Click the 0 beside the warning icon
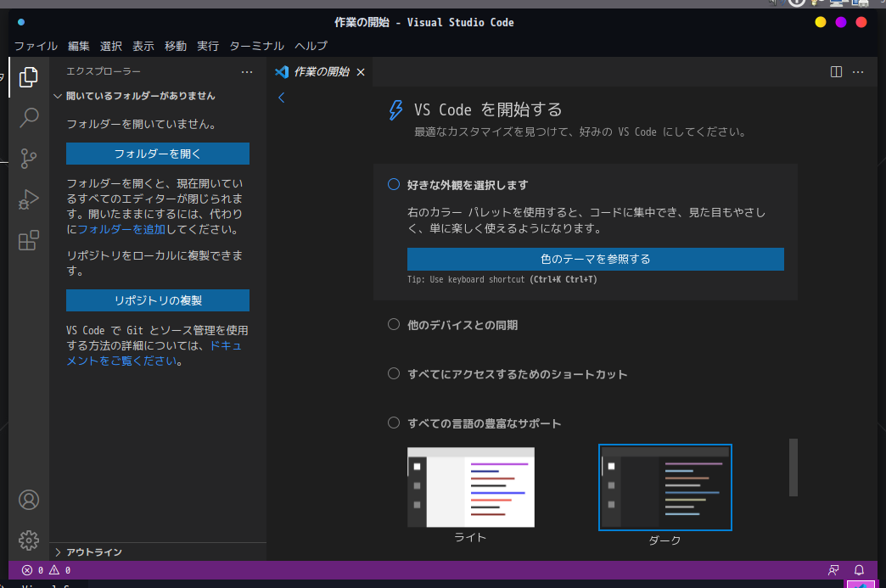Viewport: 886px width, 588px height. pos(68,570)
